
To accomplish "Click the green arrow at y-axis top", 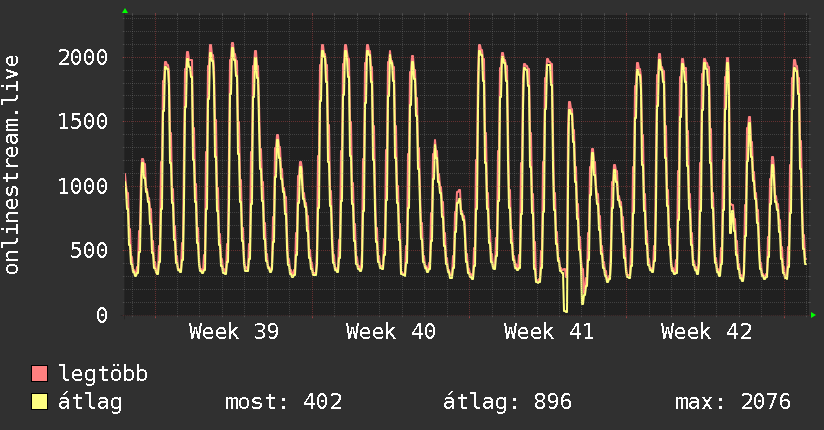I will tap(125, 11).
